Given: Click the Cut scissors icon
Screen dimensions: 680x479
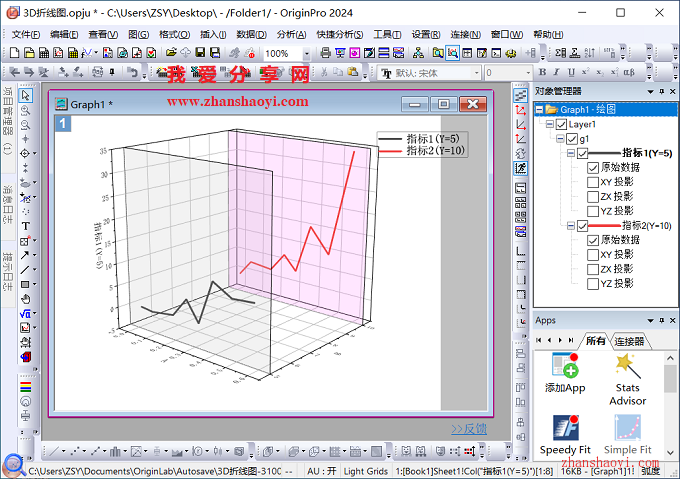Looking at the screenshot, I should 324,72.
